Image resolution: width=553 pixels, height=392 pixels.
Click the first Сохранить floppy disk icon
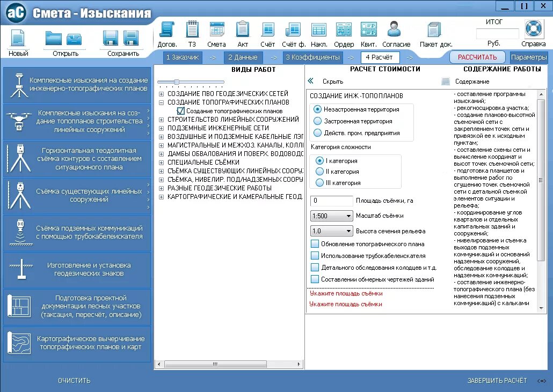point(111,38)
